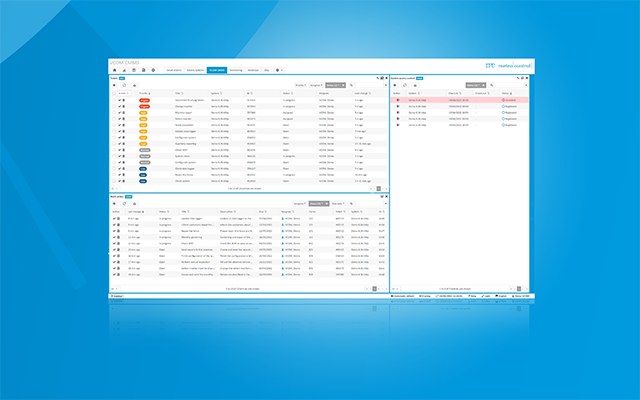Toggle the select-all checkbox in the Tickets header
Screen dimensions: 640x400
pos(115,94)
